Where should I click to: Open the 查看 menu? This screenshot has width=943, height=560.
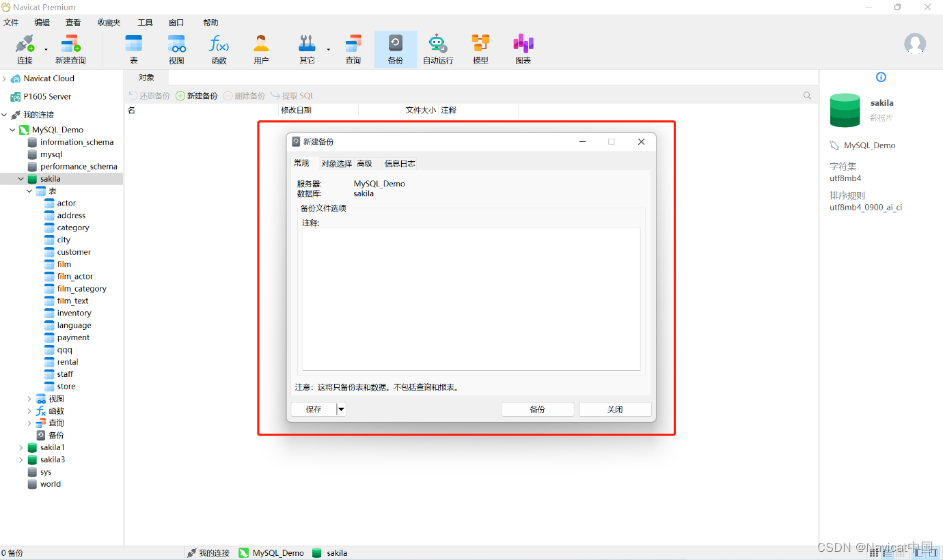(x=73, y=23)
